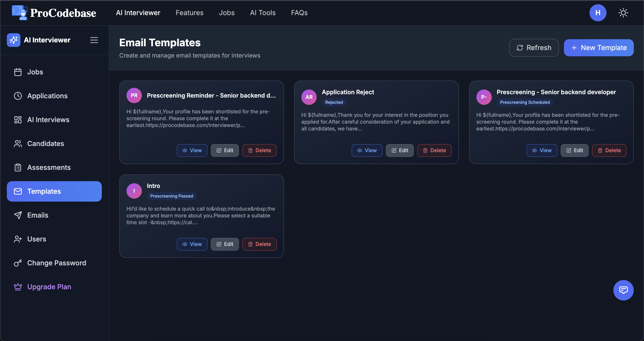Collapse the sidebar with the hamburger toggle

(x=94, y=40)
